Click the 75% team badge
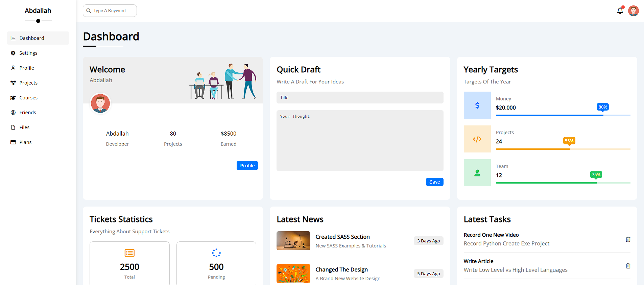 (596, 175)
